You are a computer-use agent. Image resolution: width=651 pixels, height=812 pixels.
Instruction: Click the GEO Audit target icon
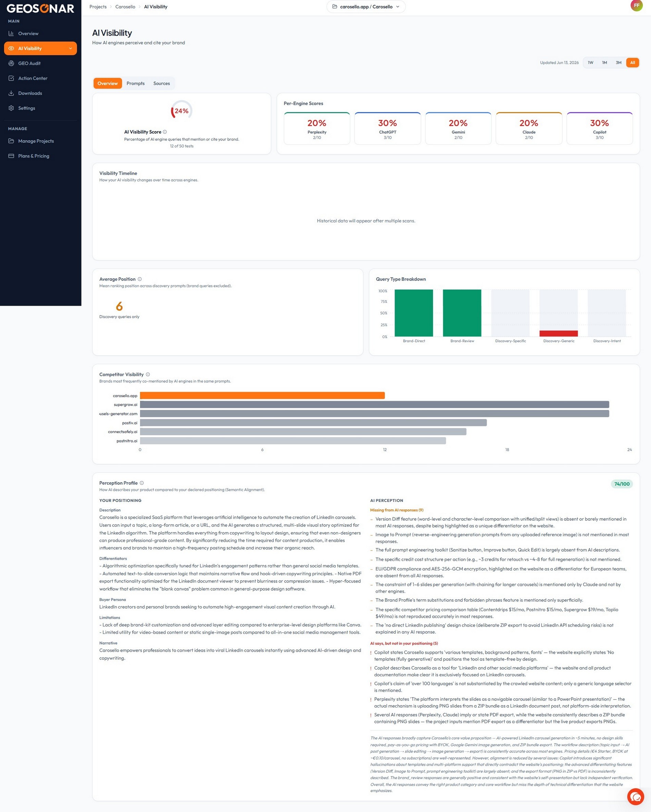(11, 63)
